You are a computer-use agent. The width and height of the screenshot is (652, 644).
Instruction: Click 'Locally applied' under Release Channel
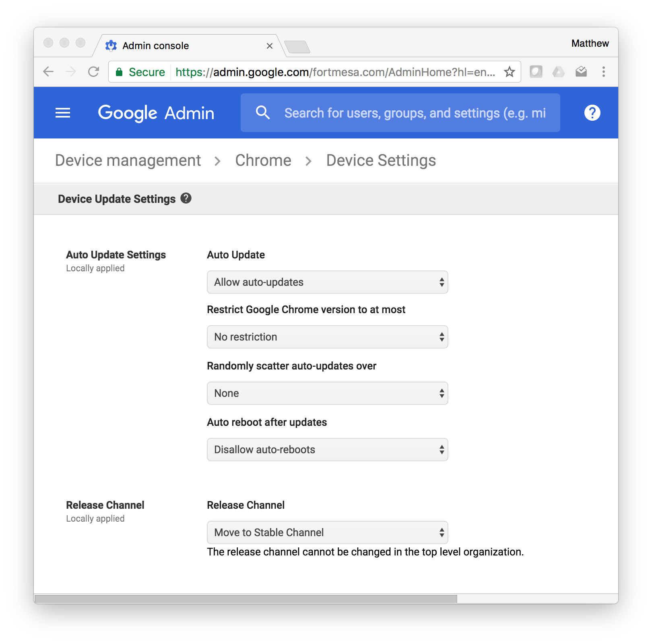(x=95, y=519)
